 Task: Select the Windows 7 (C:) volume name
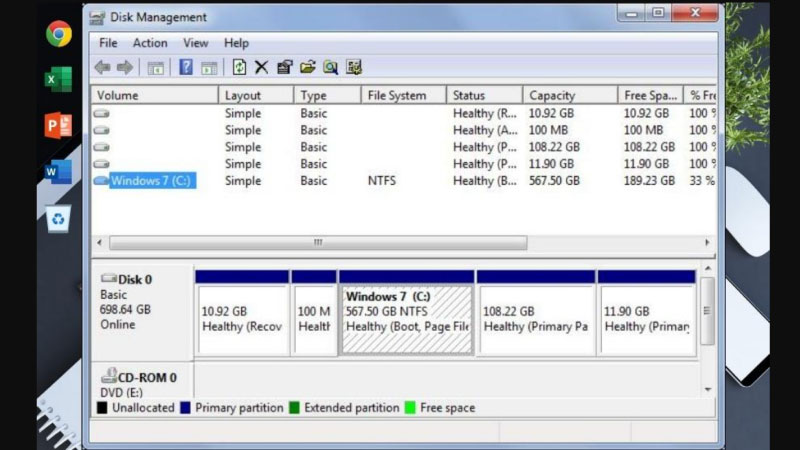pos(151,181)
